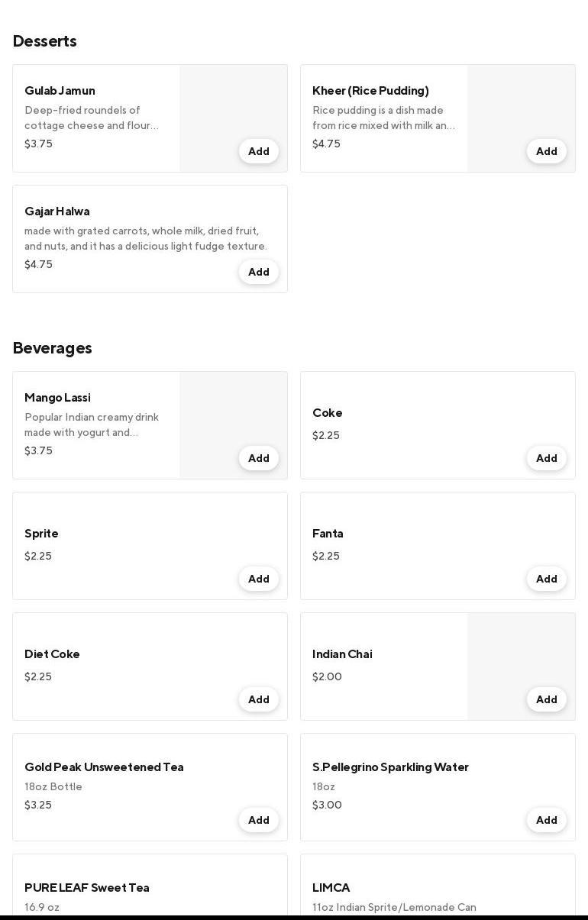The width and height of the screenshot is (588, 920).
Task: Click the Desserts section heading
Action: tap(44, 41)
